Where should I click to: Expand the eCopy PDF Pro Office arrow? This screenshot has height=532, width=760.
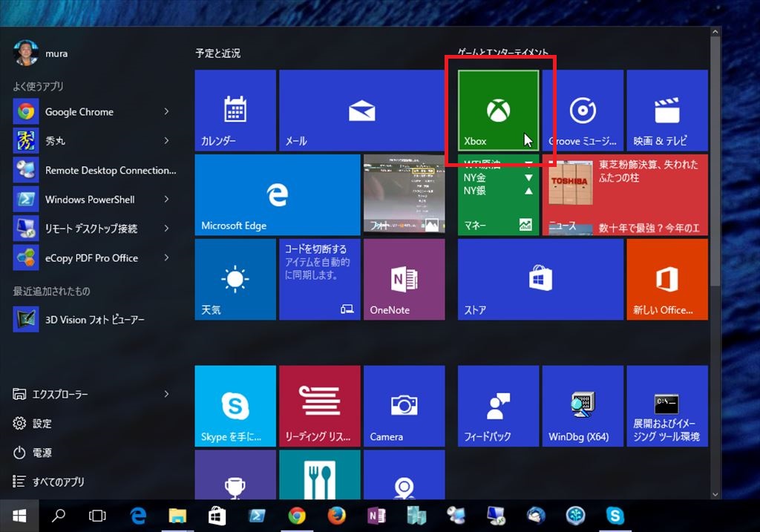(x=166, y=257)
